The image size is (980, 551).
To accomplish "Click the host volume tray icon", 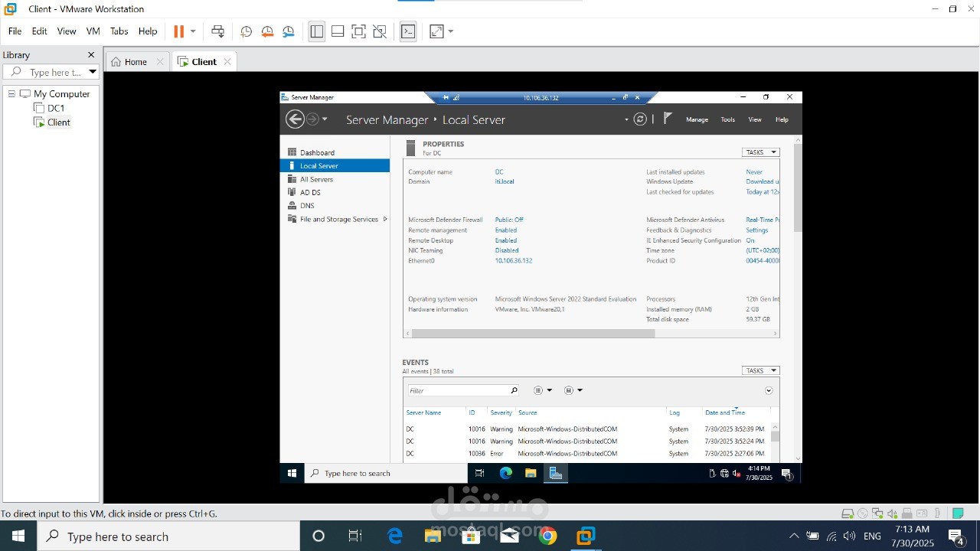I will tap(849, 536).
